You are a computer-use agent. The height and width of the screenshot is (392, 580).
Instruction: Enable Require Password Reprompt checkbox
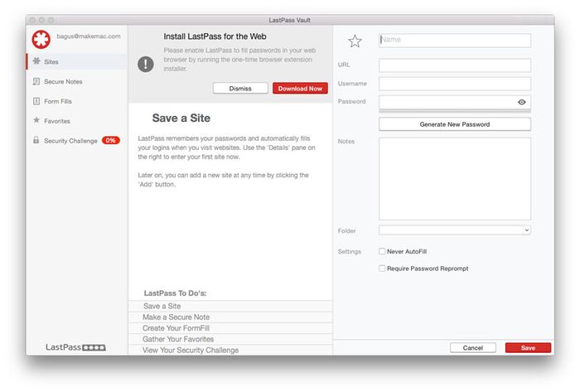(382, 269)
